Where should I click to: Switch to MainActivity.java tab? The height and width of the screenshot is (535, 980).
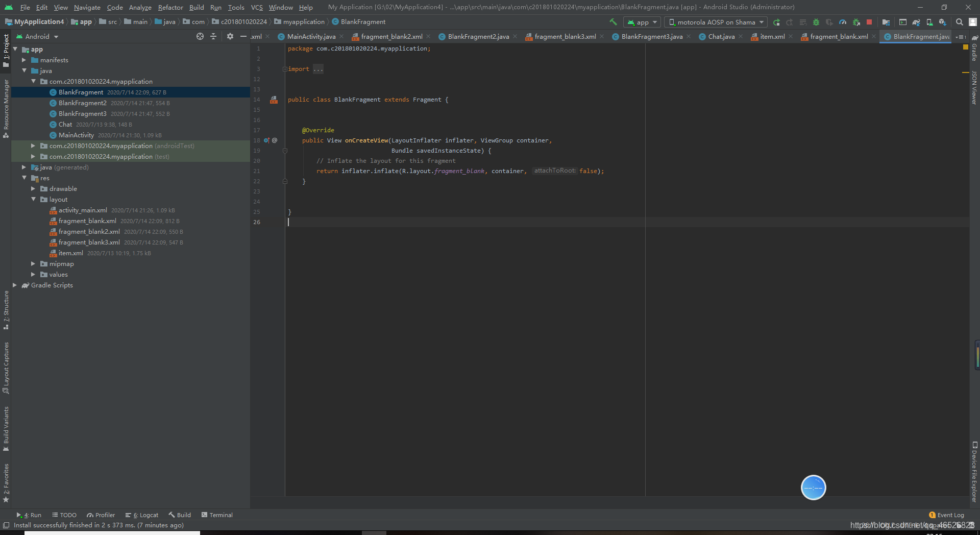tap(311, 37)
